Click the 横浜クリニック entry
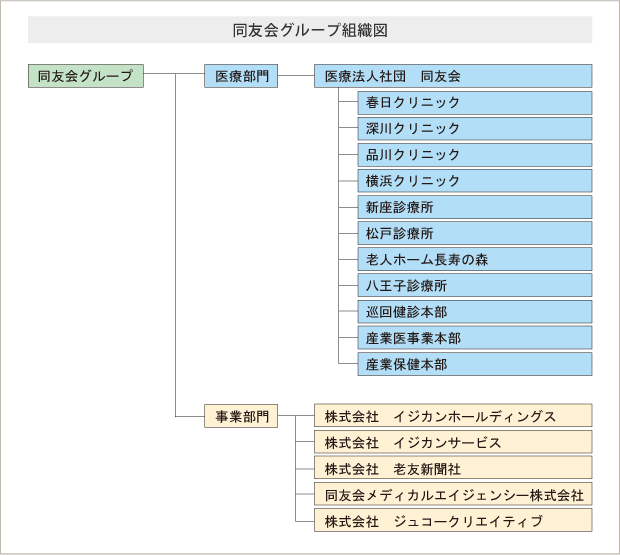 tap(475, 181)
